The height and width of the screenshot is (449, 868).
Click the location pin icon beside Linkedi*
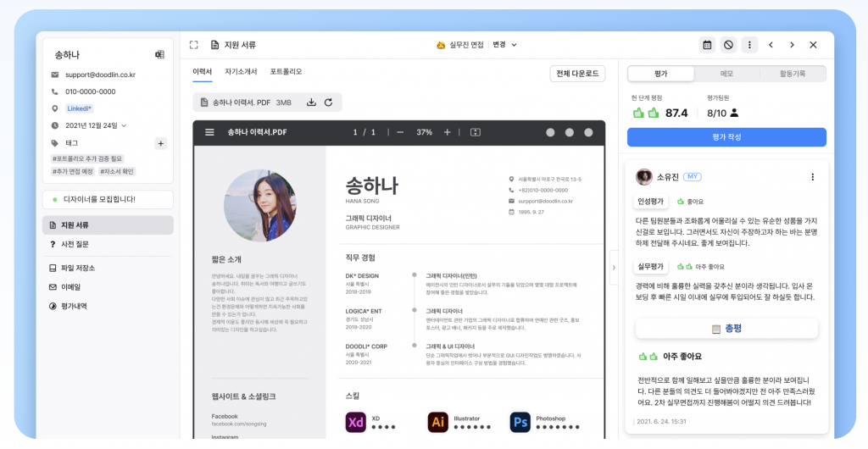[x=55, y=108]
